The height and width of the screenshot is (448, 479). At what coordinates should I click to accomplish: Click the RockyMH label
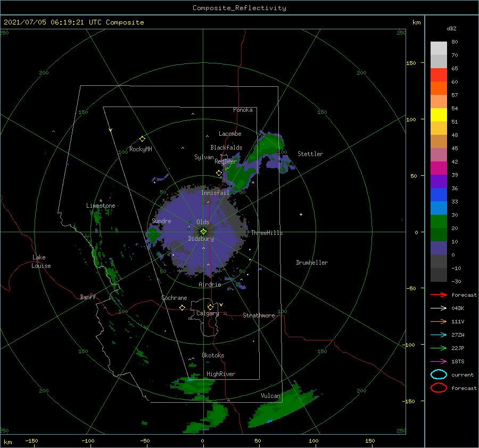[141, 149]
